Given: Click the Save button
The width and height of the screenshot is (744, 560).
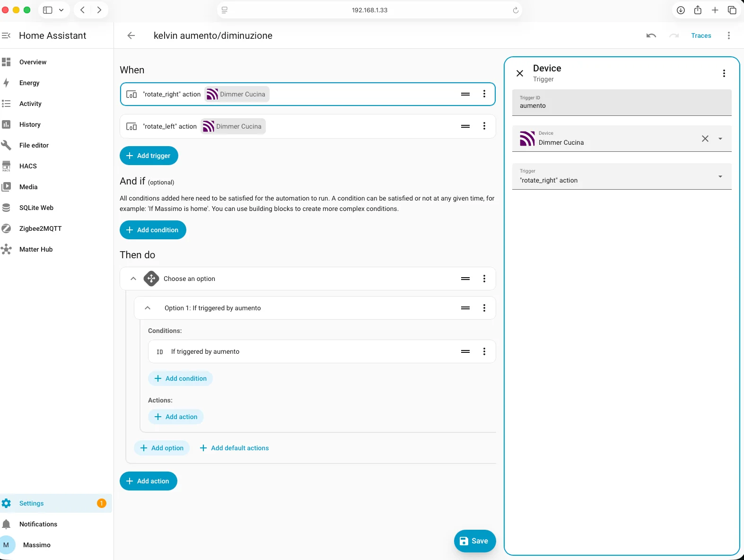Looking at the screenshot, I should [x=475, y=541].
